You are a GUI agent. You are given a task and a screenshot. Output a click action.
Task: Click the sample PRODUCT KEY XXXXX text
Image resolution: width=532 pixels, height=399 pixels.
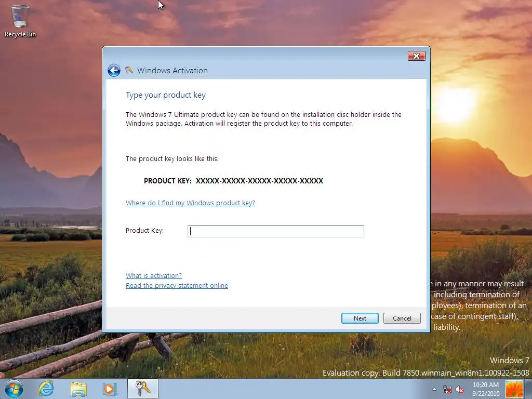tap(233, 181)
